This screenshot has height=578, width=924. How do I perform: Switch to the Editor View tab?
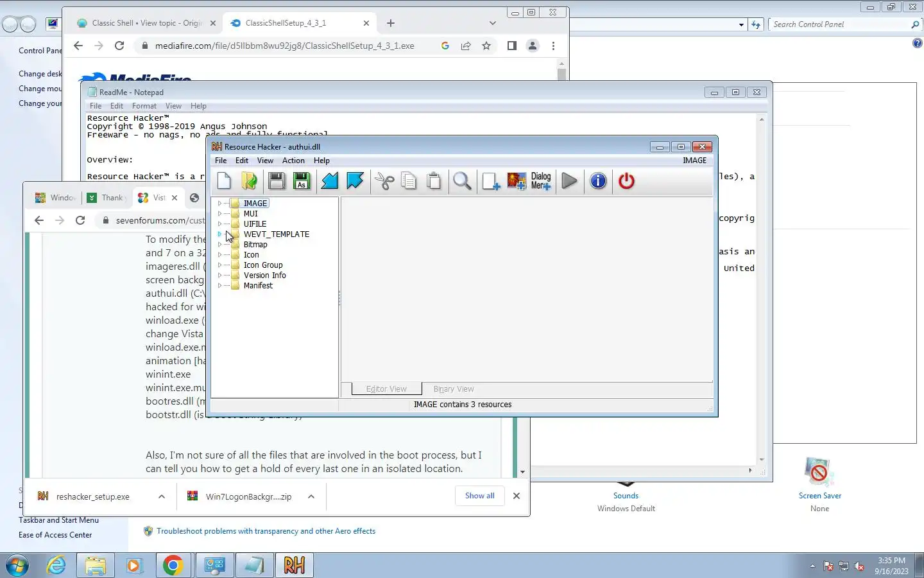pyautogui.click(x=386, y=389)
